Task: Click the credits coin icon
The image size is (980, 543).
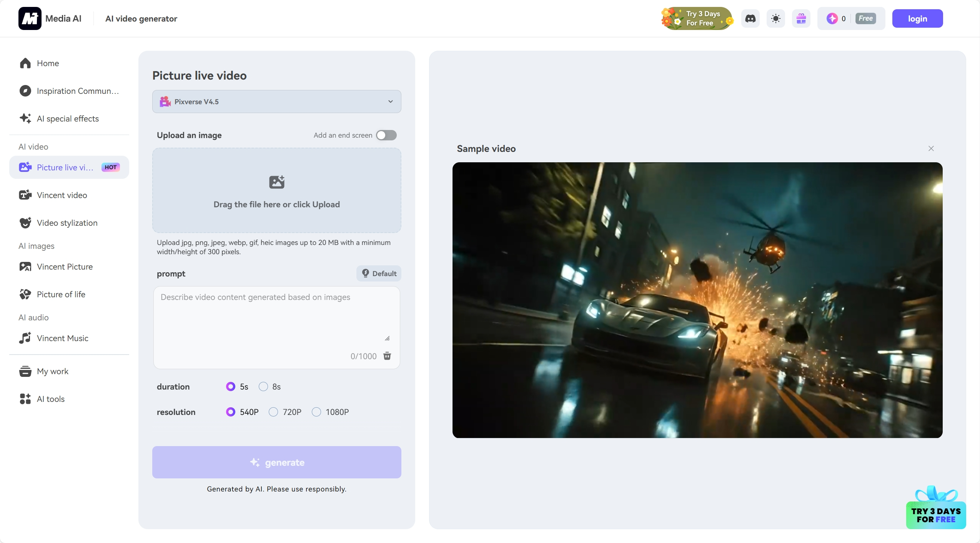Action: [x=832, y=18]
